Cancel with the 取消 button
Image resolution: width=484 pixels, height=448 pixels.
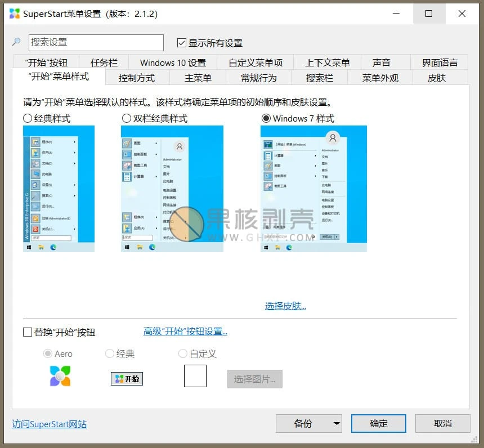click(443, 423)
